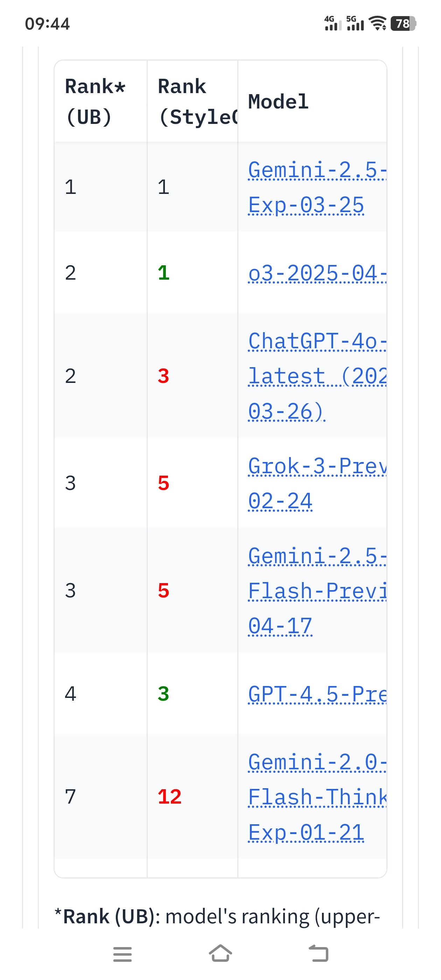Image resolution: width=441 pixels, height=980 pixels.
Task: Open the o3-2025-04 model link
Action: click(317, 273)
